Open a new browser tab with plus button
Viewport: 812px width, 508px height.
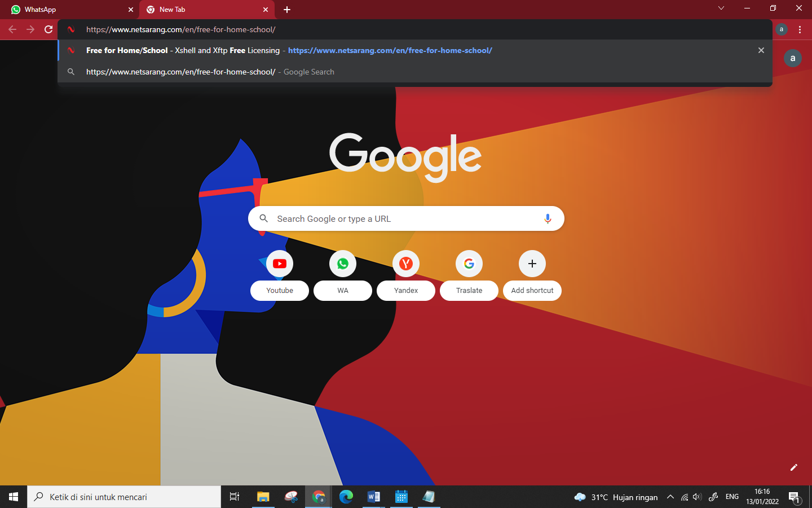(287, 10)
